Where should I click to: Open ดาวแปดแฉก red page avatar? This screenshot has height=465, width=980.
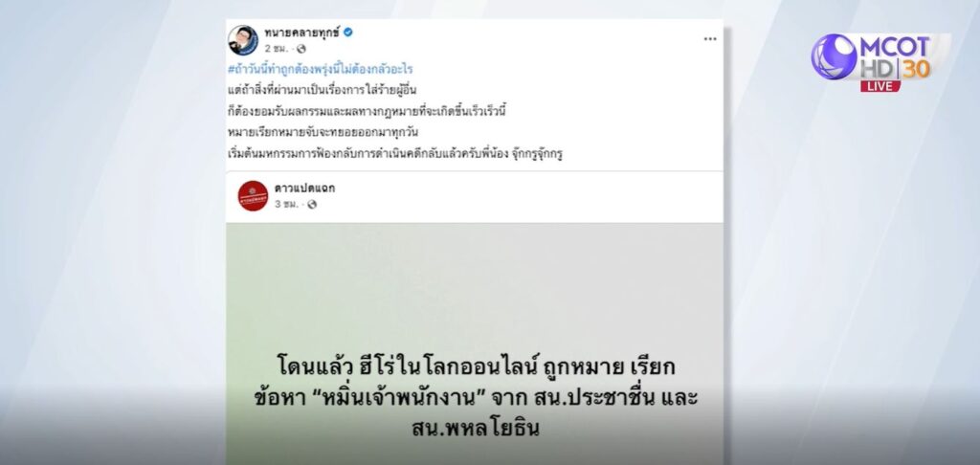253,195
